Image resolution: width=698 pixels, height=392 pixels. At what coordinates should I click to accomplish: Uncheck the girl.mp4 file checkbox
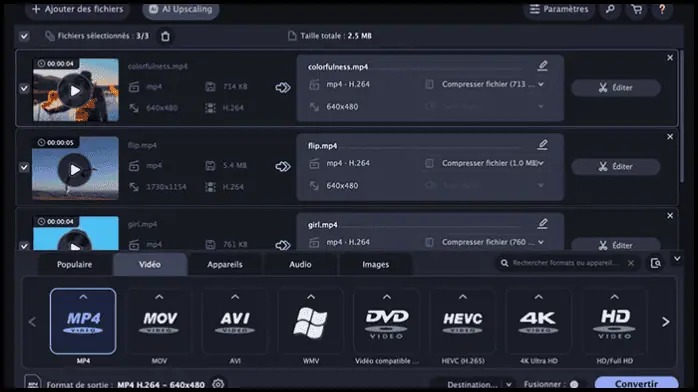(24, 245)
